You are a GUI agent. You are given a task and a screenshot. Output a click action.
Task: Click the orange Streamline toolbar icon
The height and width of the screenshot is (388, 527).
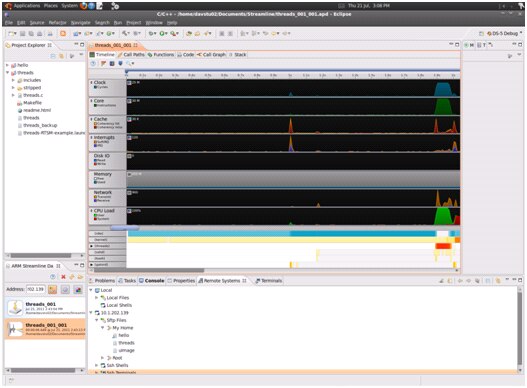click(63, 33)
